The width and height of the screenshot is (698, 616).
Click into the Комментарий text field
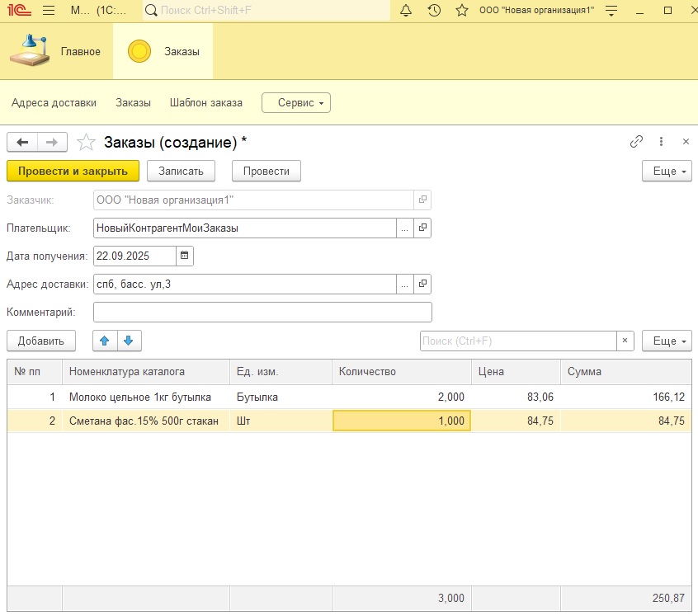click(262, 312)
